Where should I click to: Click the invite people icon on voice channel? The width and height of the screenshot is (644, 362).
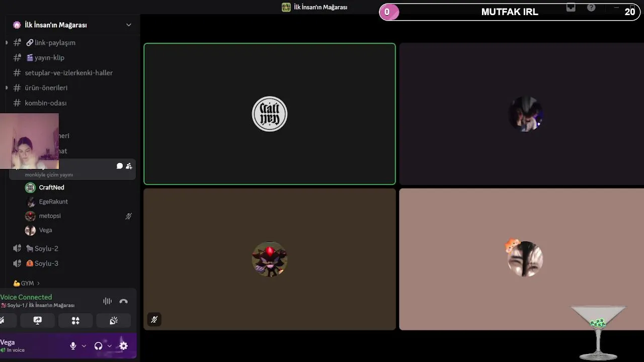[x=129, y=166]
